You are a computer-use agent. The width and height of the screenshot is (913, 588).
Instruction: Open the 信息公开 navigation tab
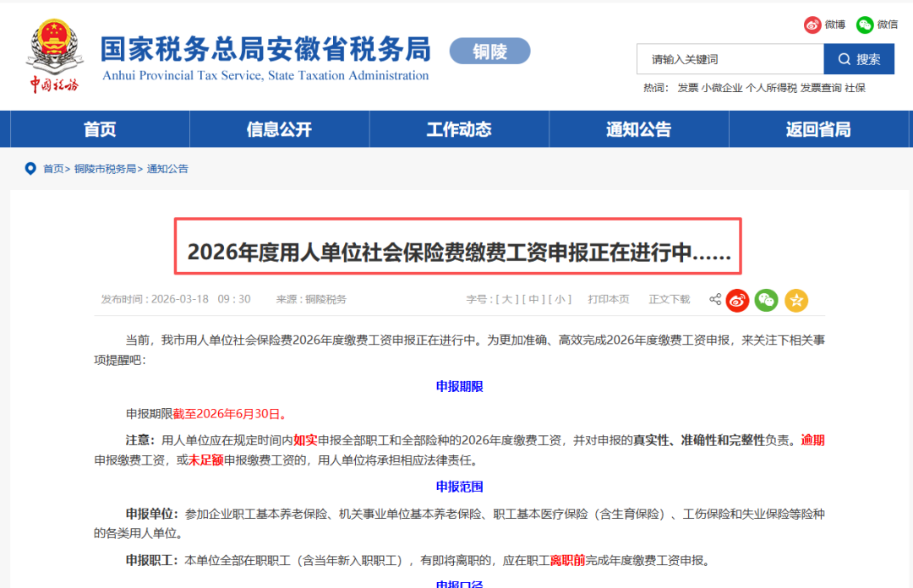click(x=280, y=129)
